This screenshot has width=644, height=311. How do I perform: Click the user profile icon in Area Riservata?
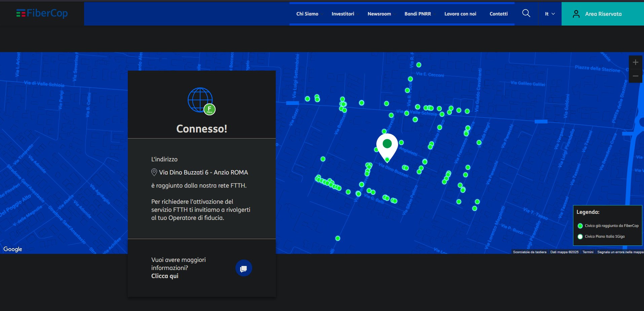[x=576, y=14]
